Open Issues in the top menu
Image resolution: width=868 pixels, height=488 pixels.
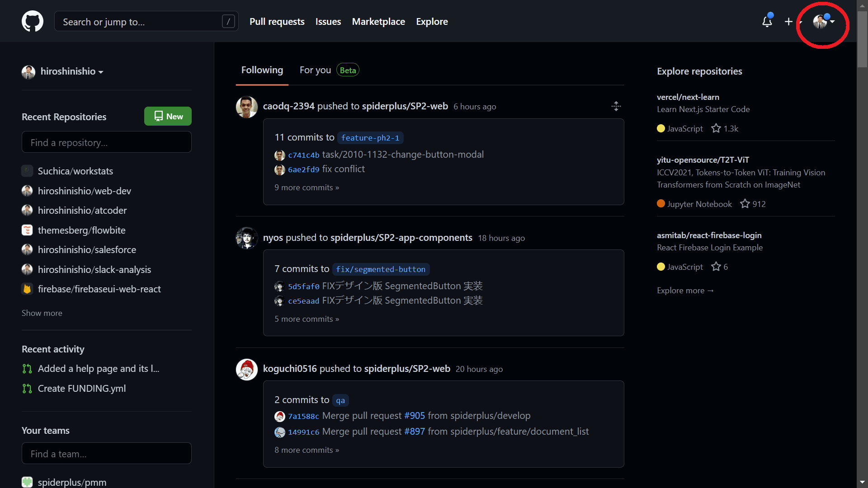(x=328, y=21)
